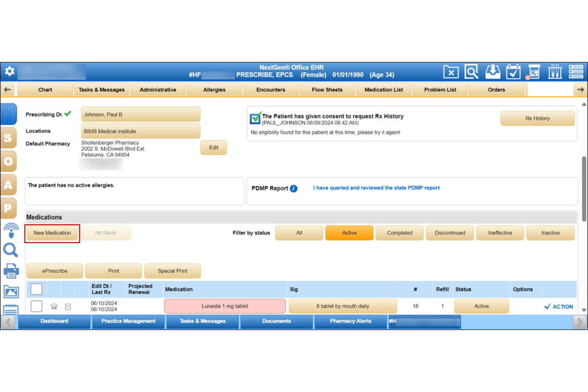Click the vertical scrollbar thumb

[584, 189]
